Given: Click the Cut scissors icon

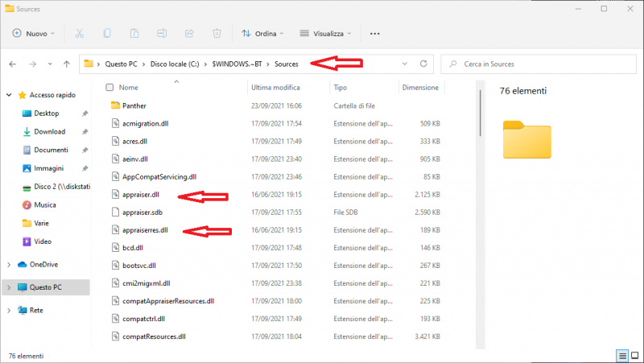Looking at the screenshot, I should [x=79, y=33].
